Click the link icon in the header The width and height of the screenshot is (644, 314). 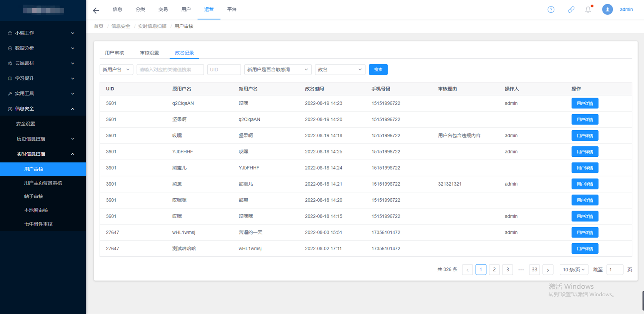click(x=571, y=10)
